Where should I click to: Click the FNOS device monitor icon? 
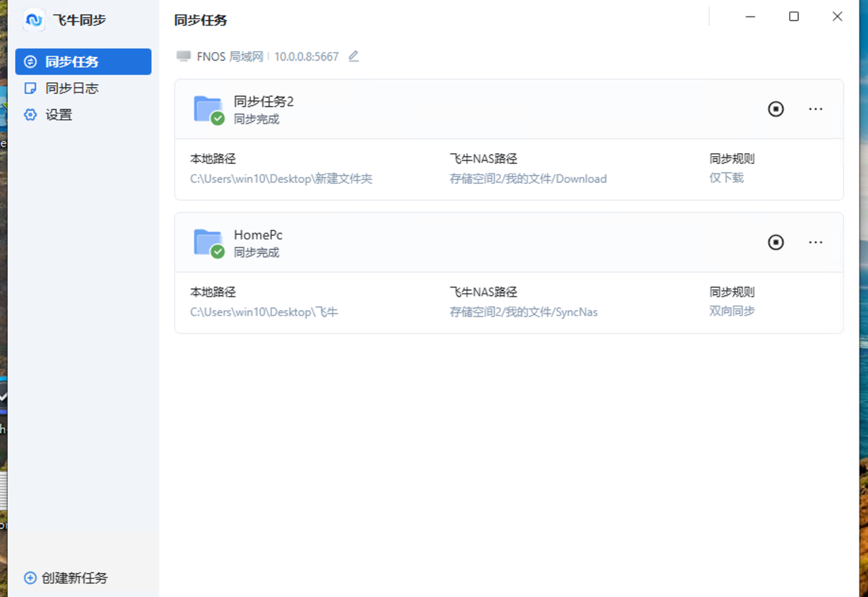[x=184, y=56]
